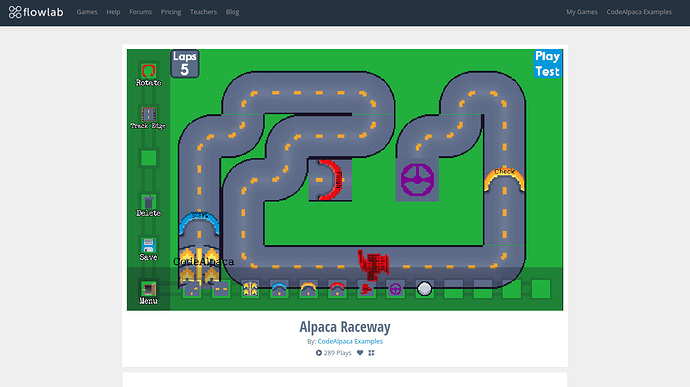Select the orange checkpoint gate tile
This screenshot has width=690, height=387.
point(308,289)
